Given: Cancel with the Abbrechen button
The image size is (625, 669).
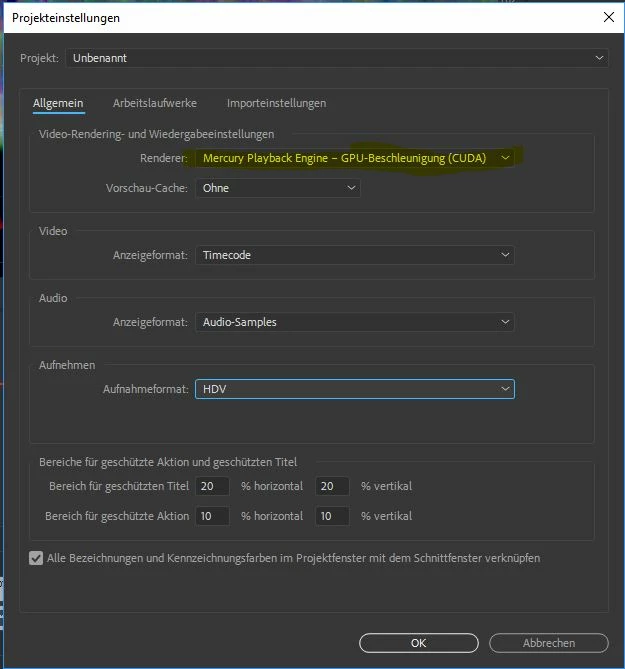Looking at the screenshot, I should (x=549, y=643).
